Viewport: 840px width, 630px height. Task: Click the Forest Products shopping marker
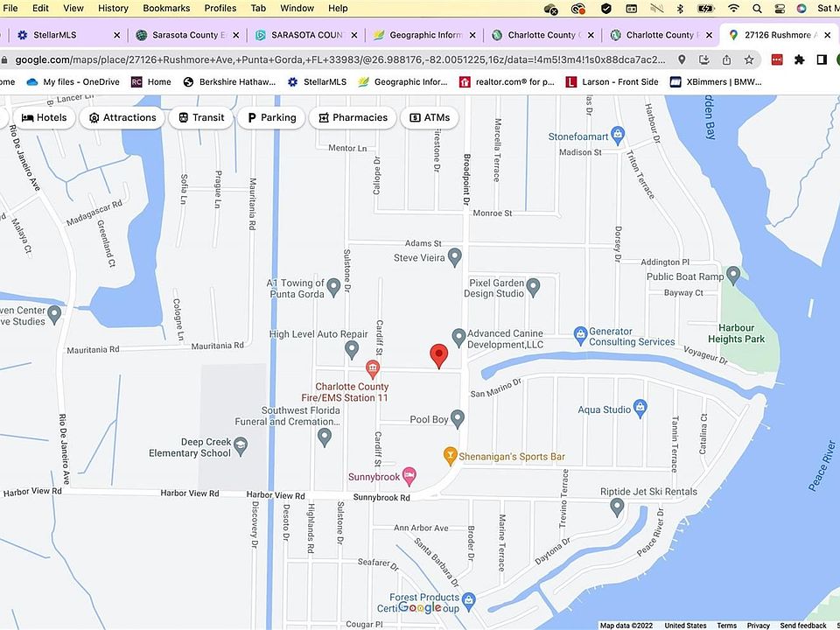(x=469, y=601)
